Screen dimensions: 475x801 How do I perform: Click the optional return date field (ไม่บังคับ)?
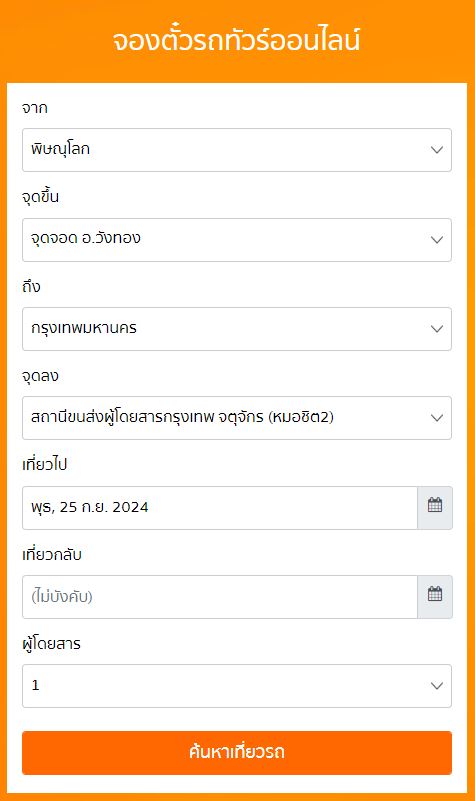(x=220, y=597)
